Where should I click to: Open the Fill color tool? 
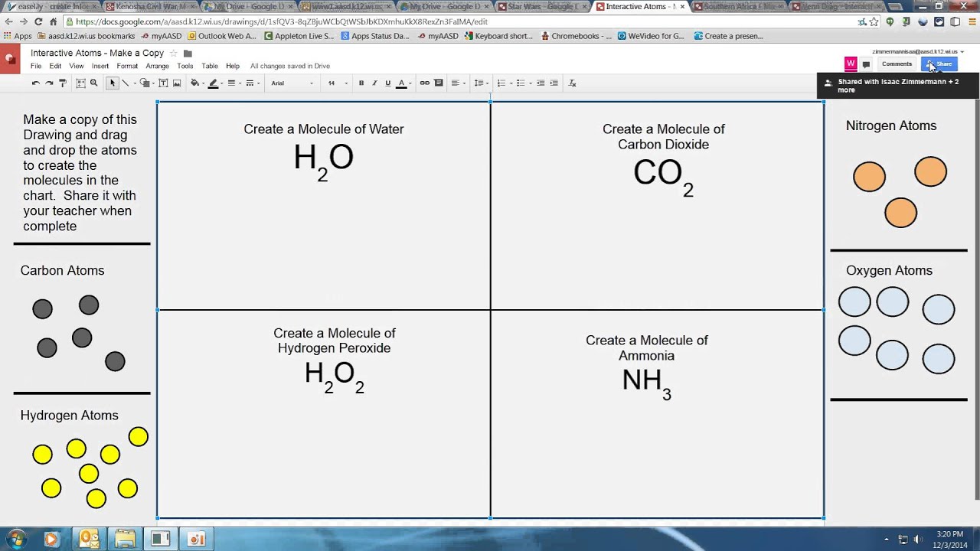pyautogui.click(x=196, y=83)
